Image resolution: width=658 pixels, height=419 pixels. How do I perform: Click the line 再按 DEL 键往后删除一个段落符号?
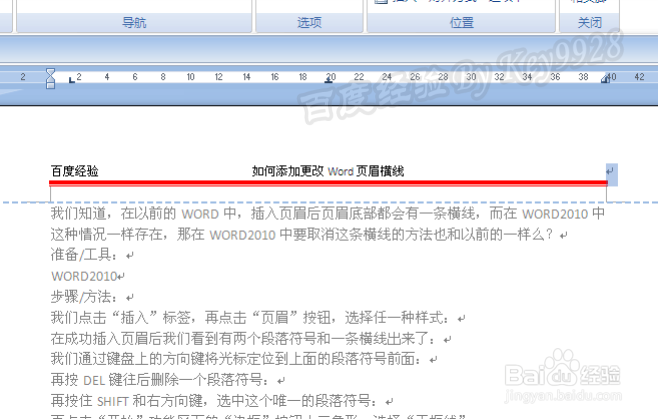click(168, 380)
